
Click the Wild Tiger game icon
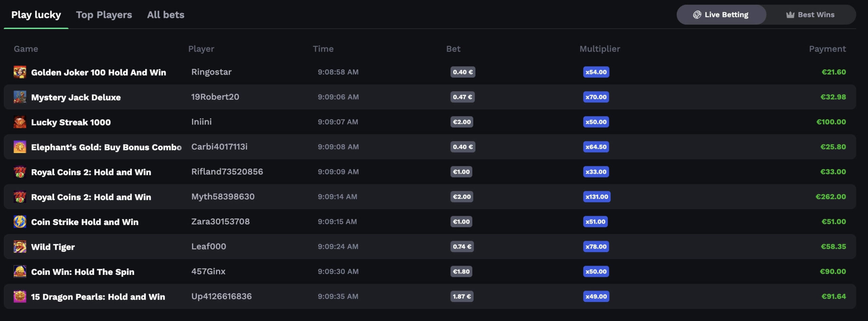tap(20, 247)
